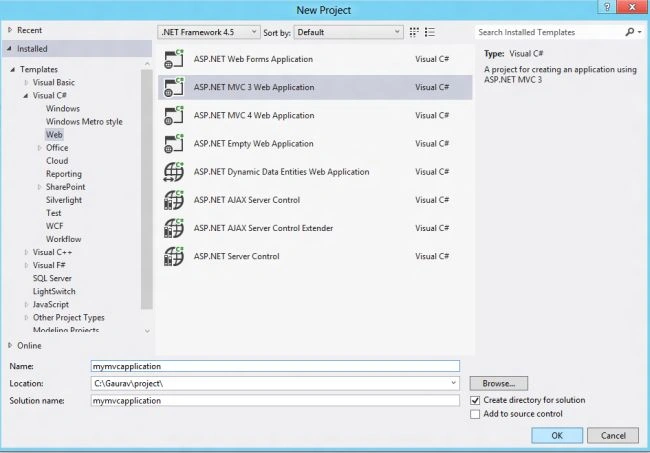
Task: Select ASP.NET Web Forms Application text
Action: click(x=253, y=59)
